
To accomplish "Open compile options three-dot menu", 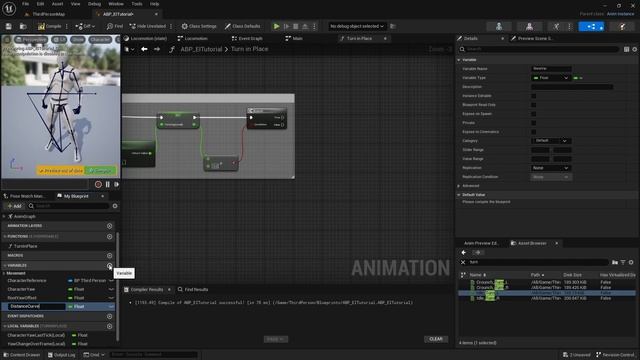I will pos(67,26).
